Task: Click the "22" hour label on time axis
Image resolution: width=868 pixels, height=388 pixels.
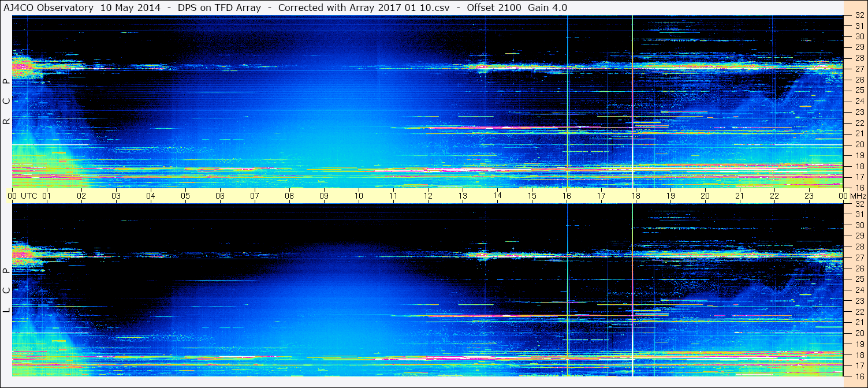Action: click(x=774, y=196)
